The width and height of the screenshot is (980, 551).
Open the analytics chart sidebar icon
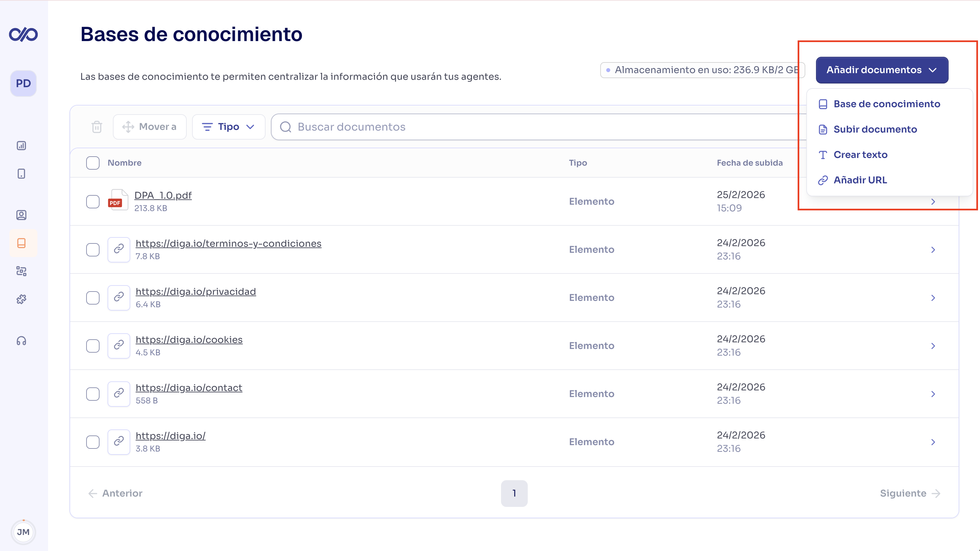click(21, 146)
